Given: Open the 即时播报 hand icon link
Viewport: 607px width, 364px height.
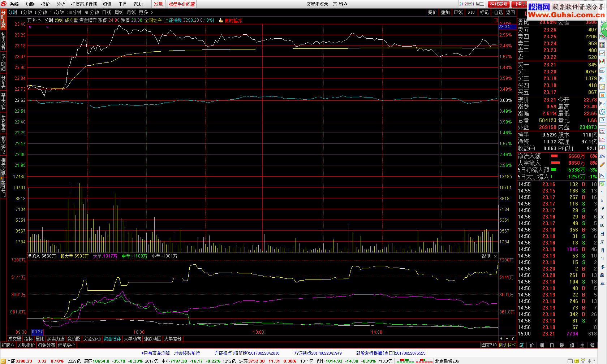Looking at the screenshot, I should click(231, 21).
